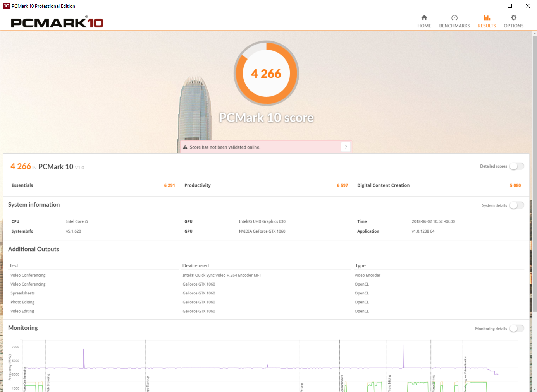This screenshot has width=537, height=392.
Task: Open the RESULTS tab label
Action: click(x=487, y=26)
